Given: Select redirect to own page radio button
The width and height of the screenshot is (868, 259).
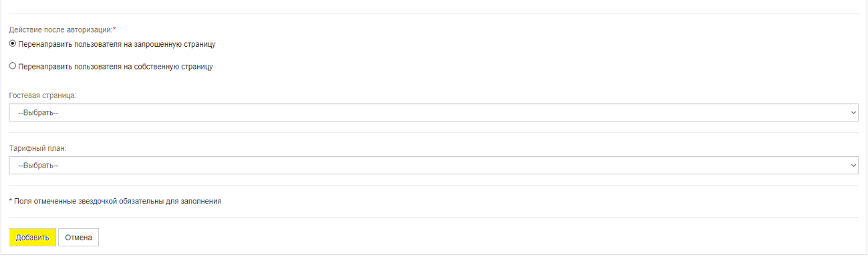Looking at the screenshot, I should tap(13, 67).
